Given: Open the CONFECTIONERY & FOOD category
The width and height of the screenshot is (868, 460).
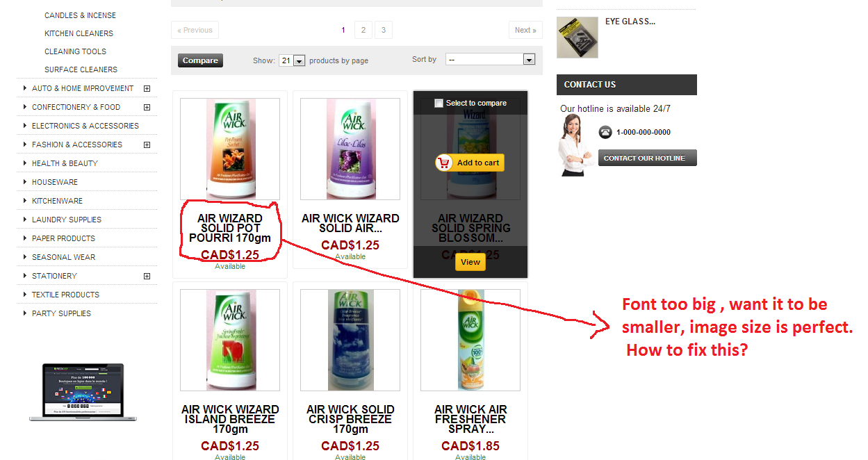Looking at the screenshot, I should coord(76,107).
